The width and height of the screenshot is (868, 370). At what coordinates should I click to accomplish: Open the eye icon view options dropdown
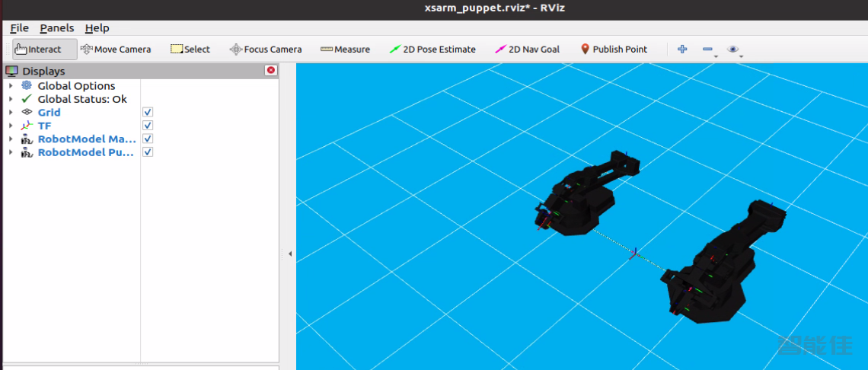pyautogui.click(x=734, y=49)
